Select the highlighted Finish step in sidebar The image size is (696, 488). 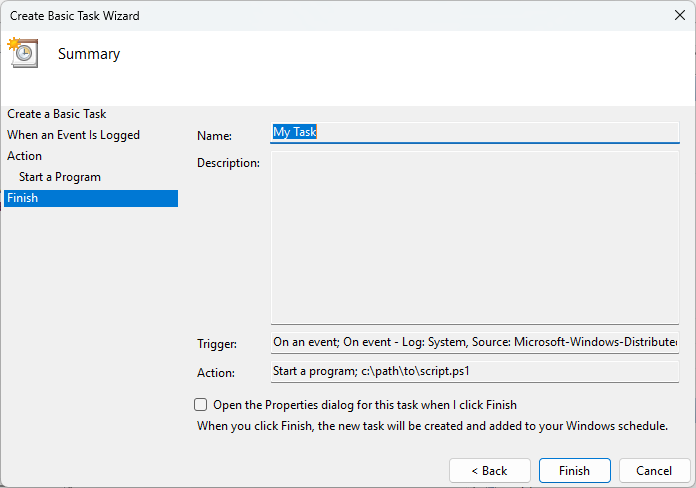(x=23, y=198)
